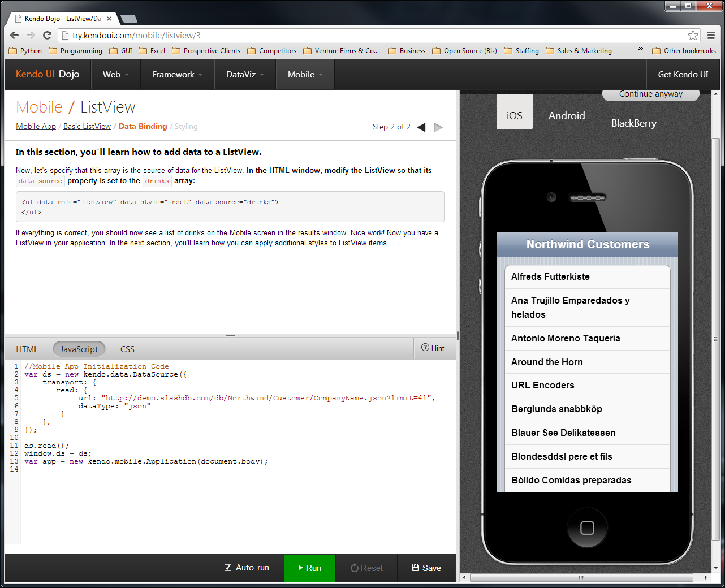Go to the previous tutorial step

tap(421, 127)
